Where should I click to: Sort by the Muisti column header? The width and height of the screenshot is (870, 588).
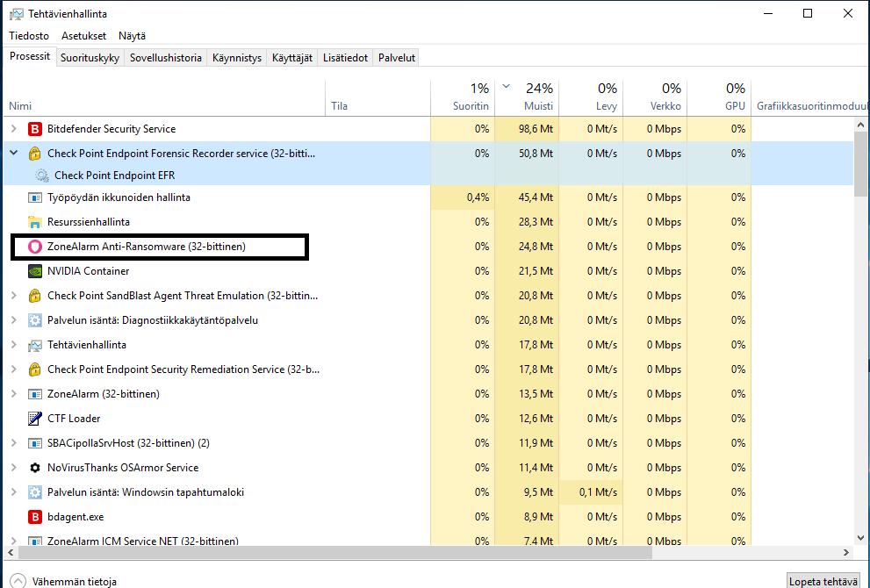[527, 98]
